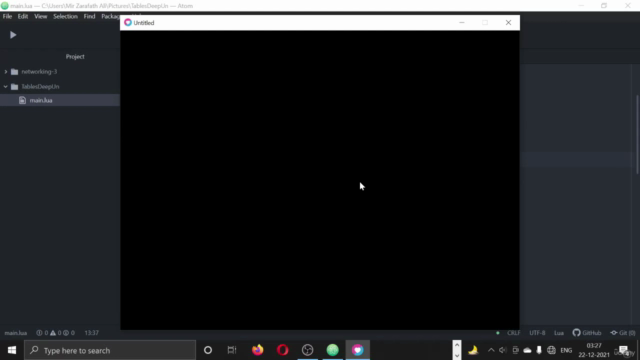Show hidden system tray icons
This screenshot has height=360, width=640.
[491, 350]
